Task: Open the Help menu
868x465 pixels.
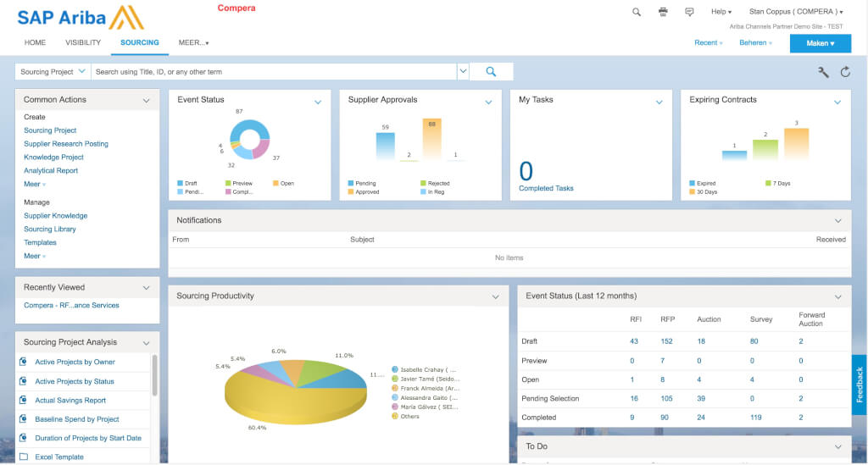Action: tap(721, 12)
